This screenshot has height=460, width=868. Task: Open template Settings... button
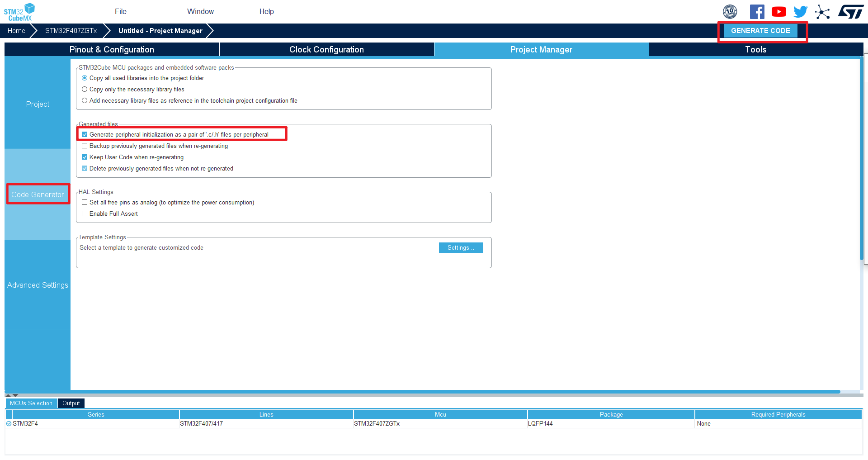[461, 248]
